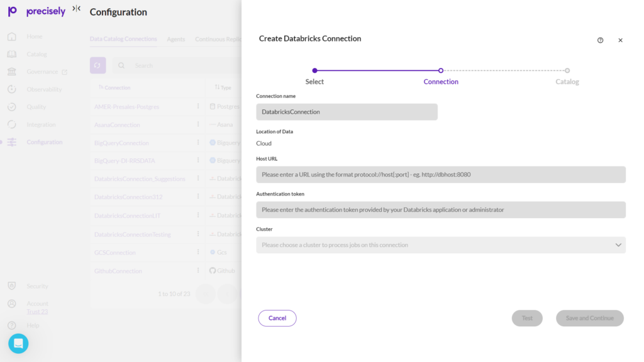Open the Configuration sliders icon
Image resolution: width=644 pixels, height=362 pixels.
(x=12, y=142)
